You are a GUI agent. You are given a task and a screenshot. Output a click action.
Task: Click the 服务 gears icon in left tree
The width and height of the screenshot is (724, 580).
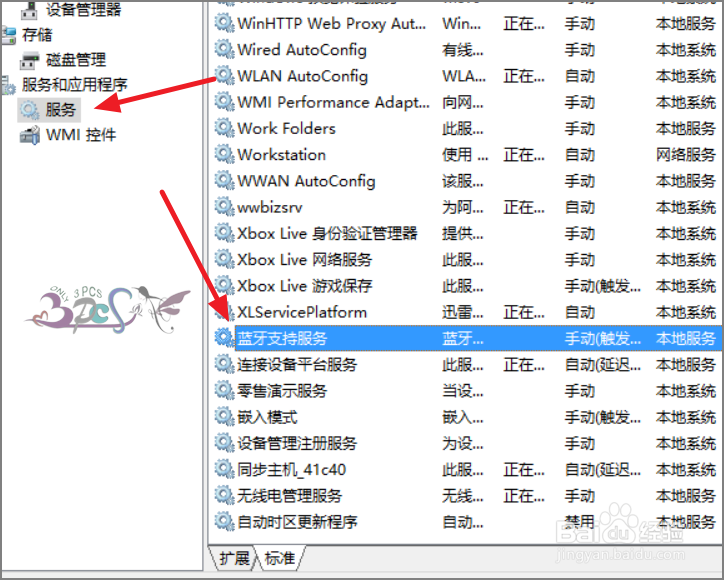[30, 110]
